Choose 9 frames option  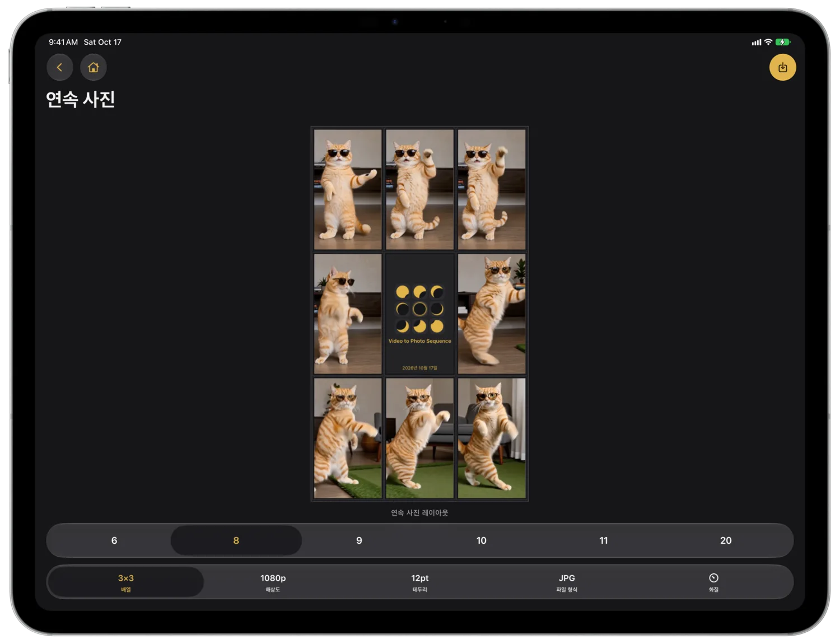coord(359,540)
